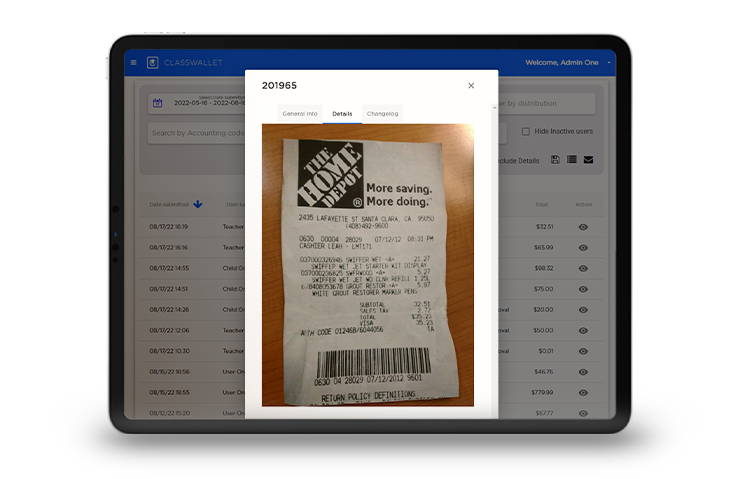Select the Details tab

(x=342, y=114)
